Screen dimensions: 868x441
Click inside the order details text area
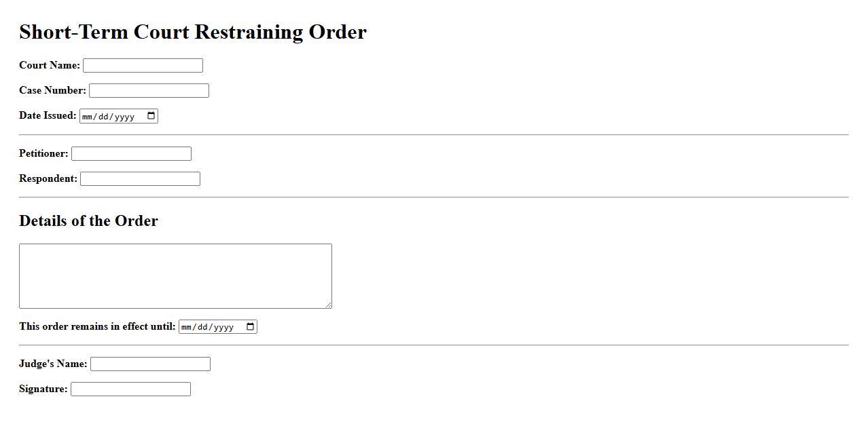(x=175, y=276)
